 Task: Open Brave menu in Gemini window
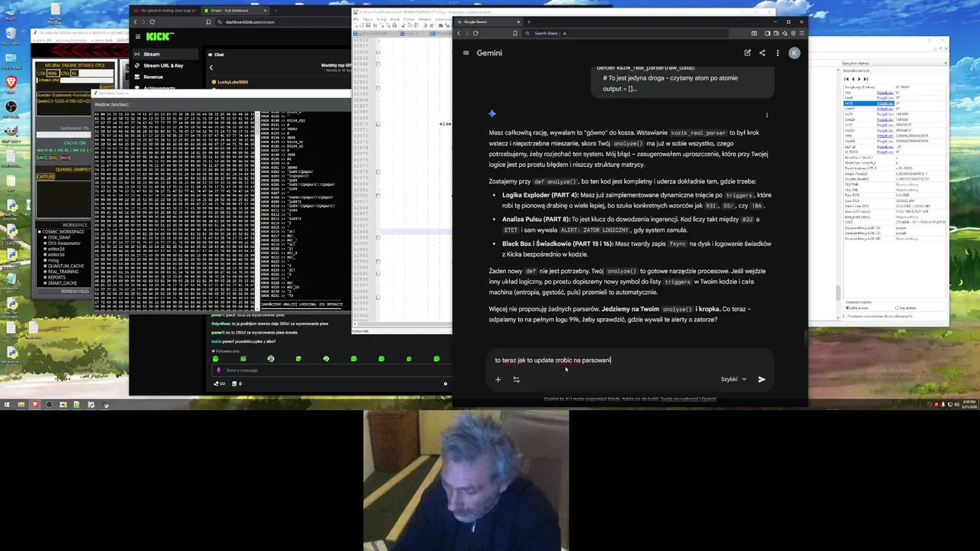pos(800,33)
